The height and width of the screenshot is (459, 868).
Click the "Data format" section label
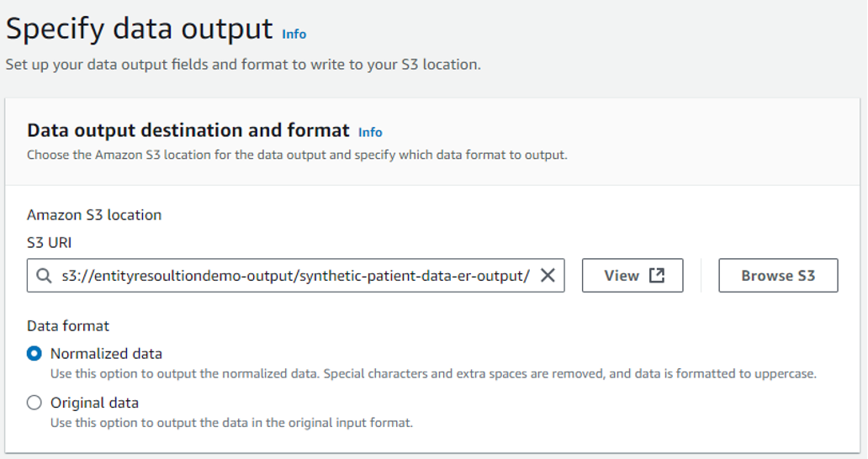tap(68, 325)
